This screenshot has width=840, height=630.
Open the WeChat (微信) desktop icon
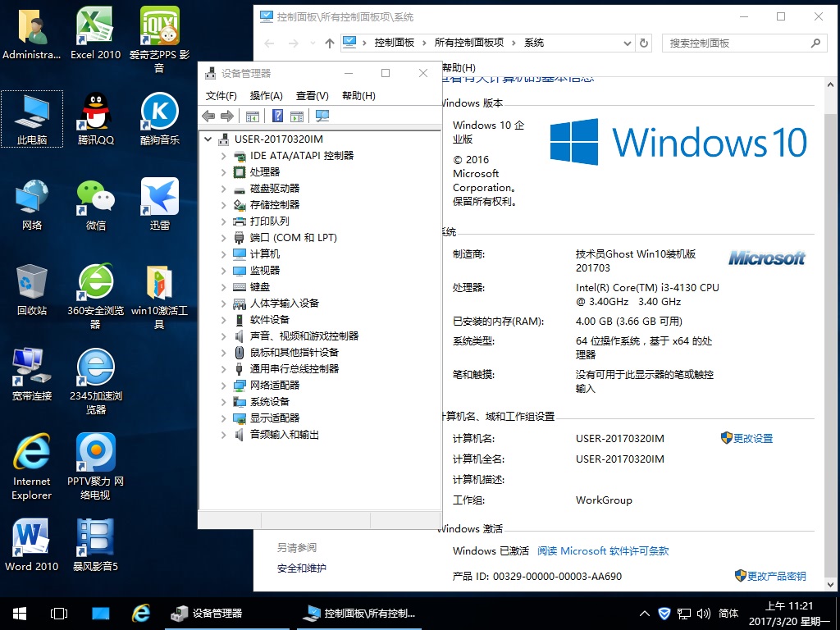tap(95, 204)
